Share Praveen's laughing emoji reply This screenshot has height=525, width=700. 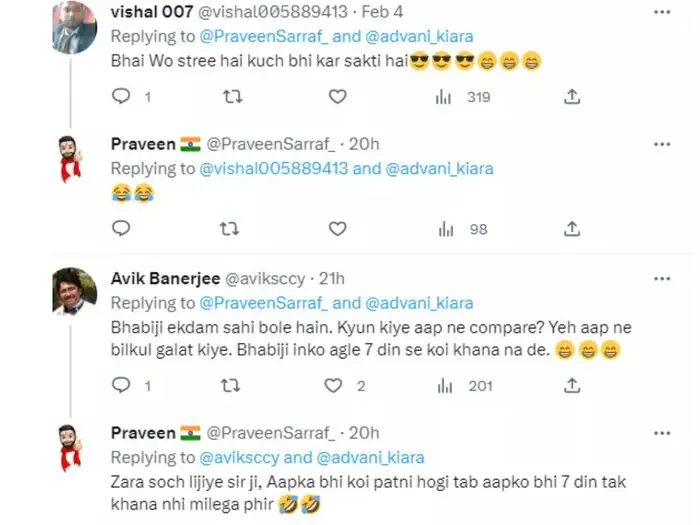tap(572, 229)
